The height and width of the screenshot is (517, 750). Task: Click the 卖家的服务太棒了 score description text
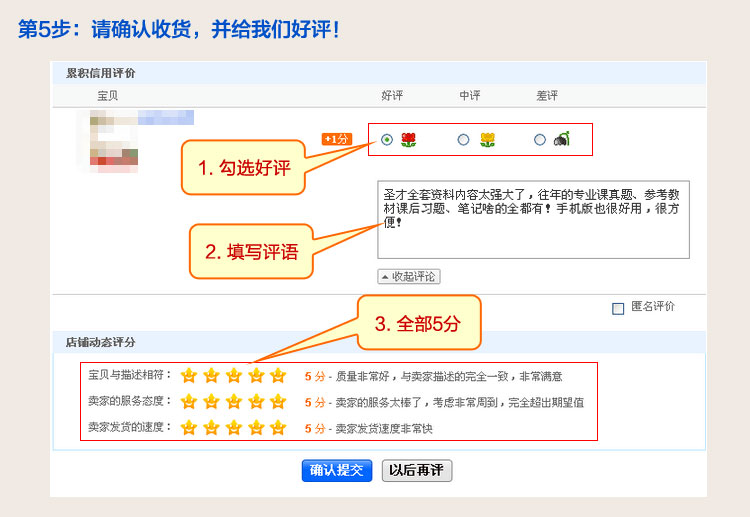point(460,403)
